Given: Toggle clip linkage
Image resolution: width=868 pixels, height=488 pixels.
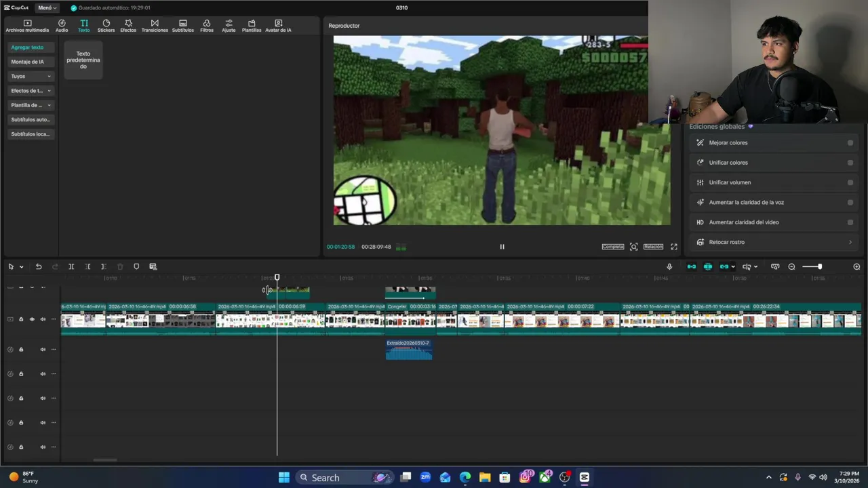Looking at the screenshot, I should (x=724, y=266).
